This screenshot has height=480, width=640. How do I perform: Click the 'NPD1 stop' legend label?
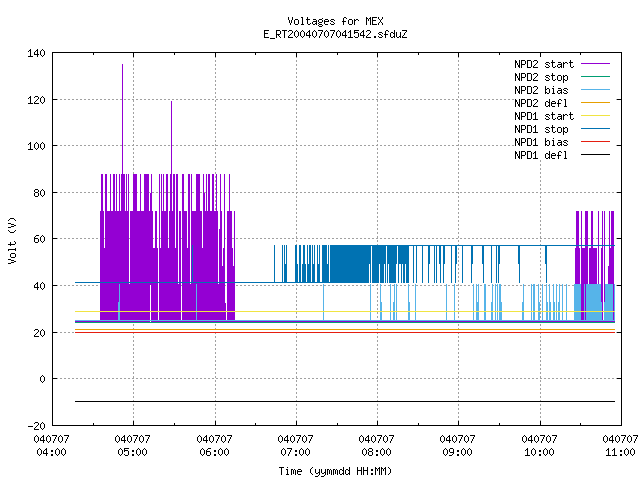pyautogui.click(x=541, y=129)
